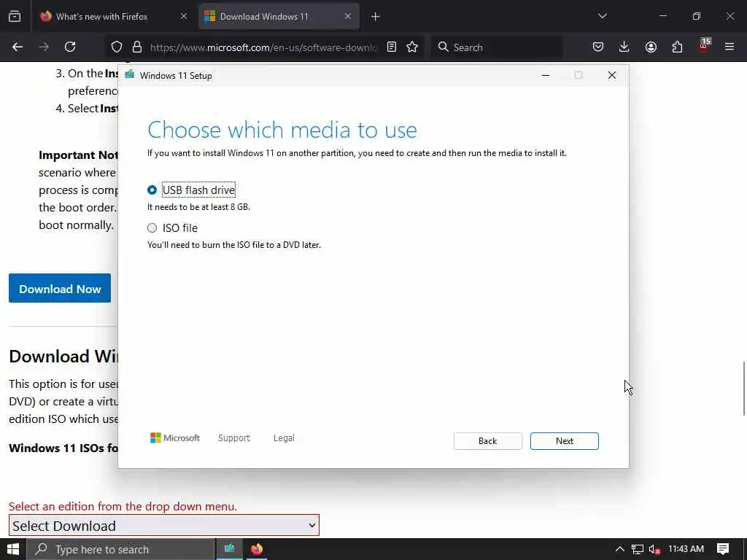Screen dimensions: 747x560
Task: Expand the list all tabs chevron
Action: (x=602, y=16)
